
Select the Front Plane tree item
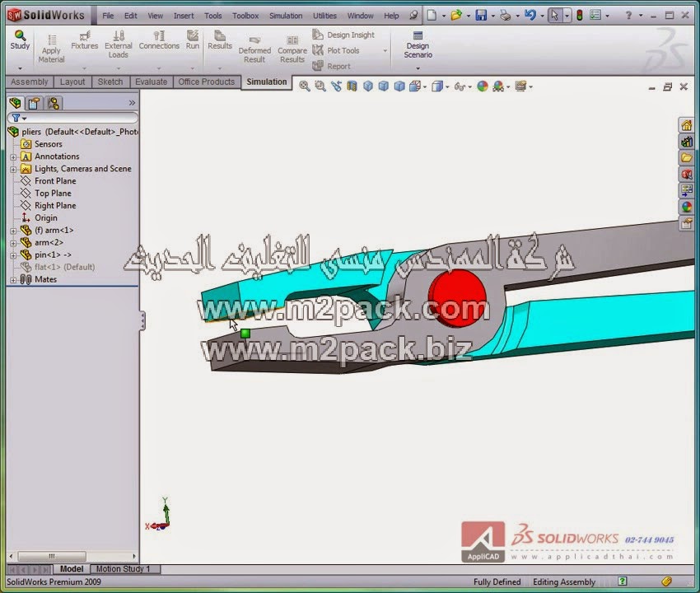(x=55, y=181)
